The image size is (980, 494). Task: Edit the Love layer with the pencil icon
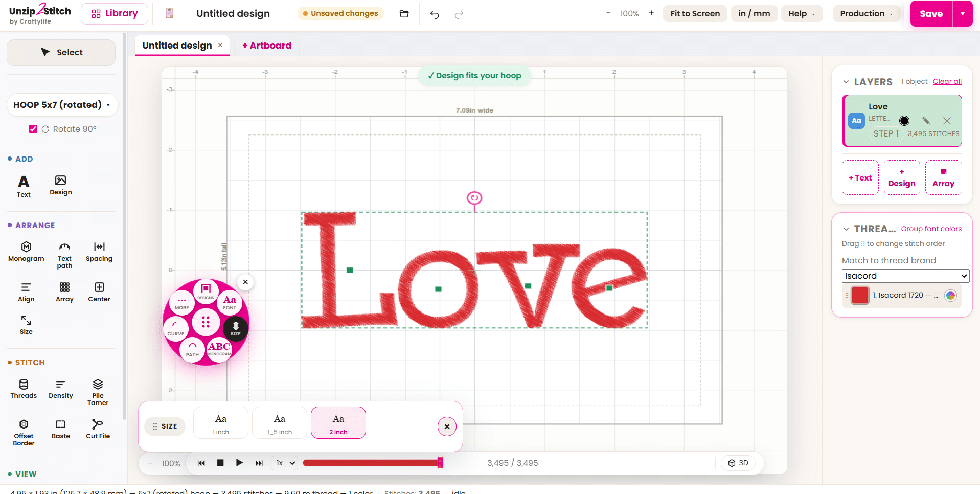pos(926,121)
